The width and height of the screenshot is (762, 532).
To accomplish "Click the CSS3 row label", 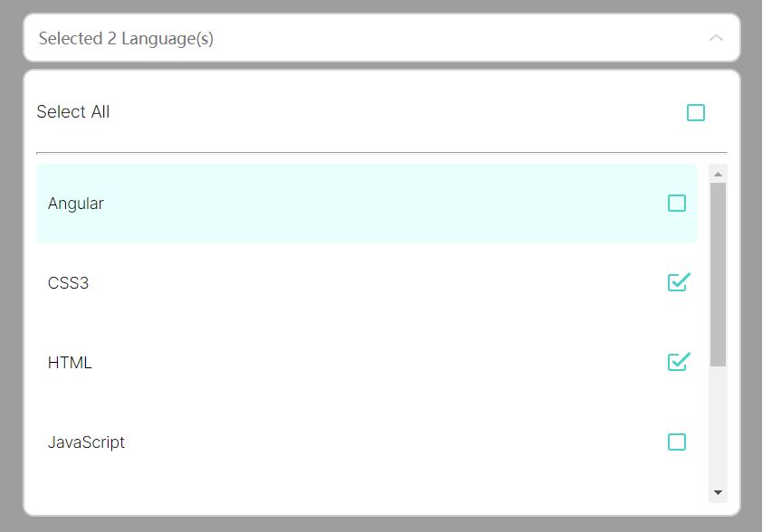I will coord(67,282).
